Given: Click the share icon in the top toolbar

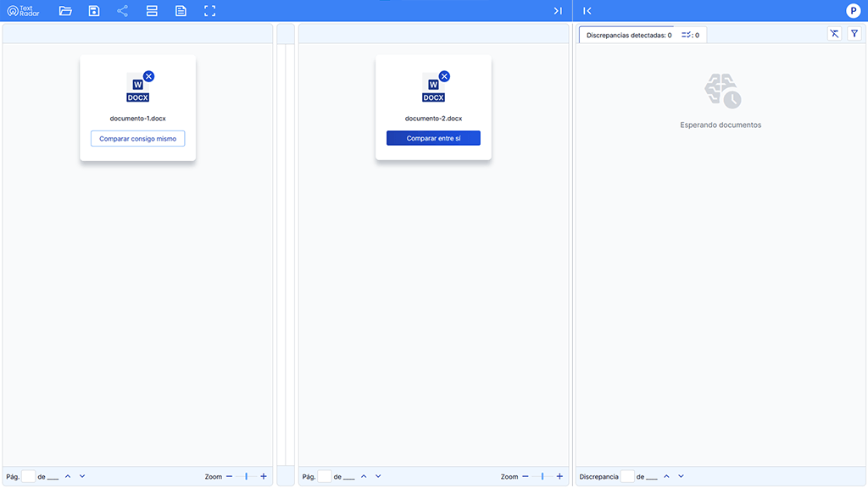Looking at the screenshot, I should coord(121,11).
